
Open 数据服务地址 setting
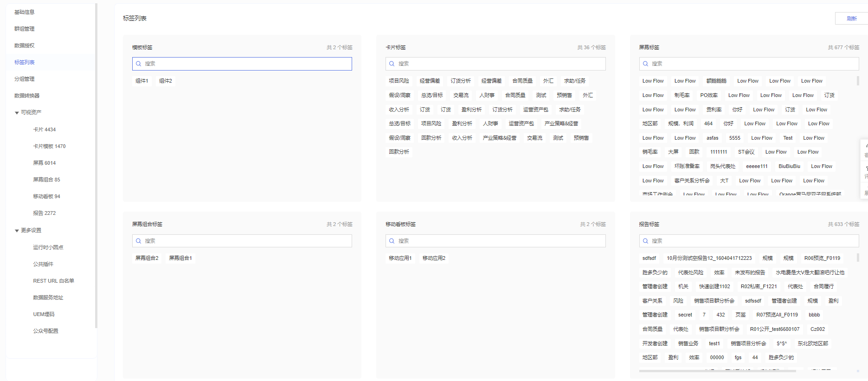click(x=48, y=297)
